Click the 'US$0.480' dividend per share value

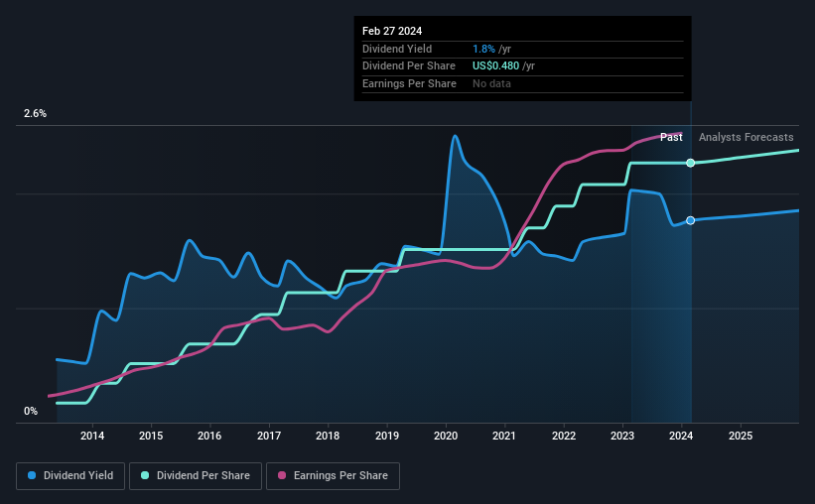495,66
